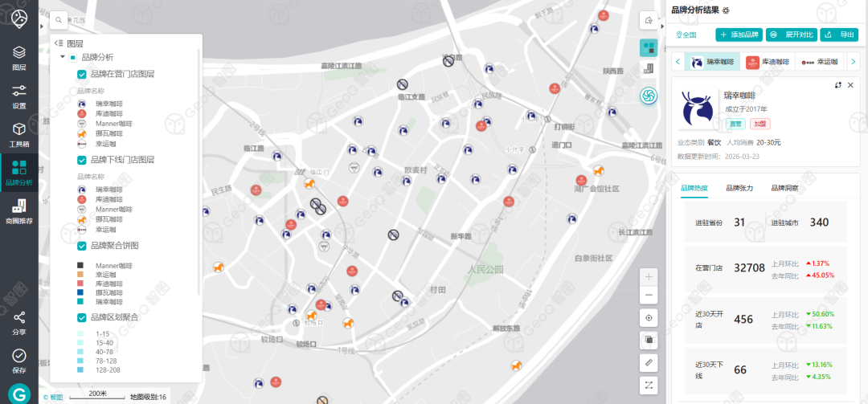Open the 全国 region selector
This screenshot has width=868, height=404.
click(686, 35)
